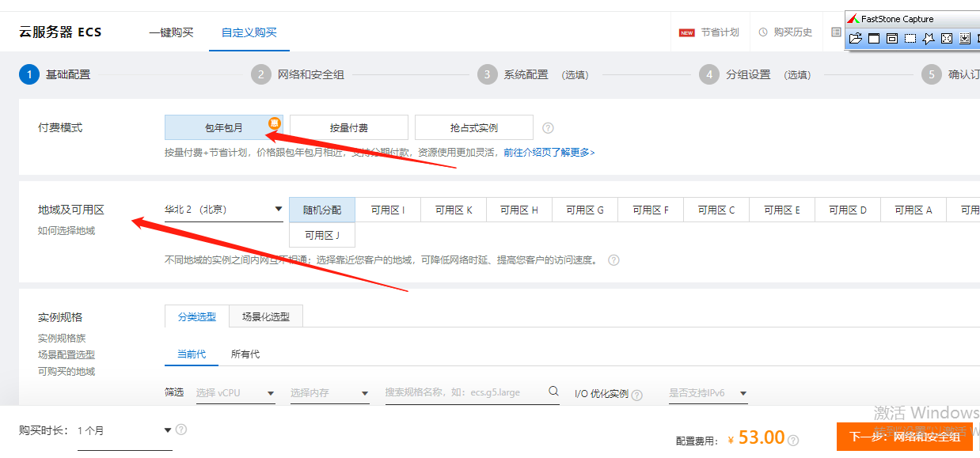This screenshot has height=458, width=980.
Task: Click FastStone open file icon
Action: click(855, 38)
